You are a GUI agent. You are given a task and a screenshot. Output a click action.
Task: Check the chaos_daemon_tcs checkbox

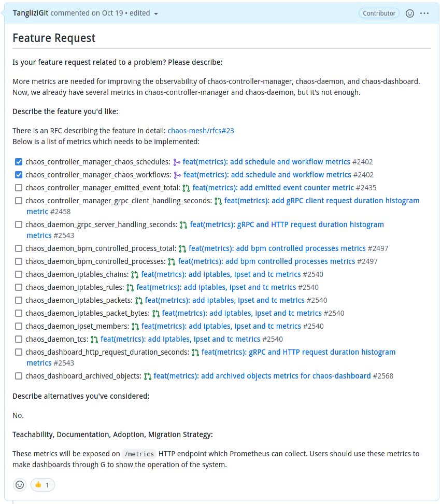19,339
